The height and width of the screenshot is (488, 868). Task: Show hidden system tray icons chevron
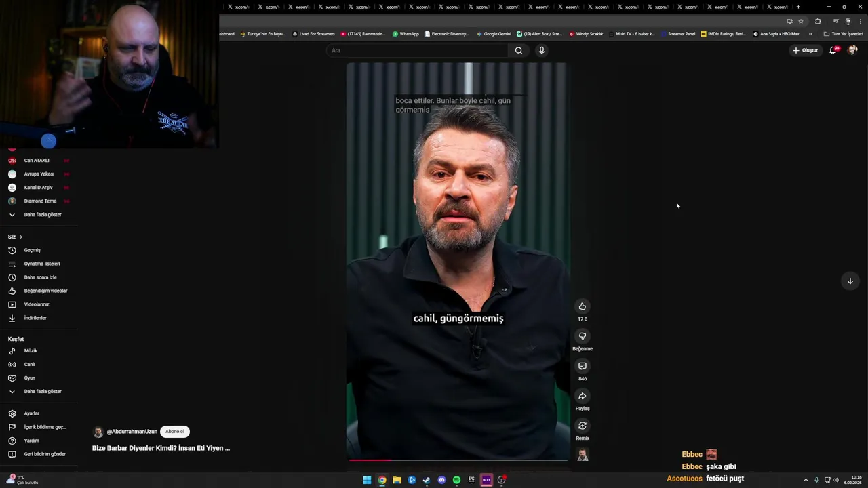point(806,480)
